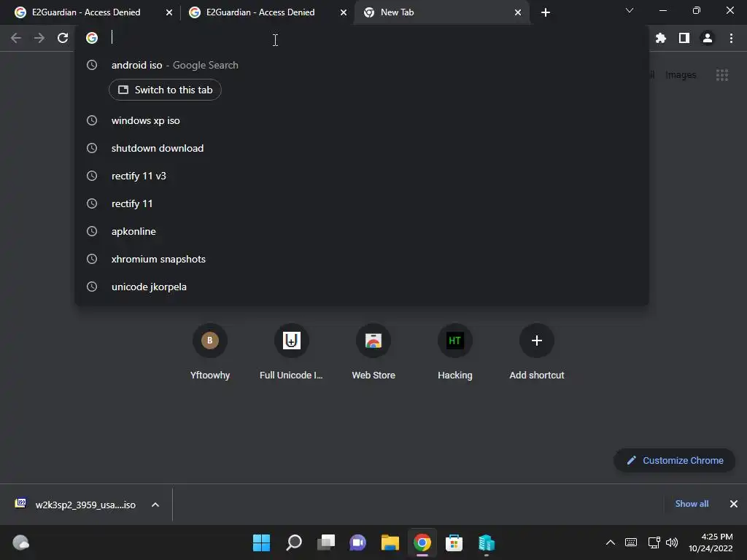Open the Images link

pyautogui.click(x=681, y=75)
